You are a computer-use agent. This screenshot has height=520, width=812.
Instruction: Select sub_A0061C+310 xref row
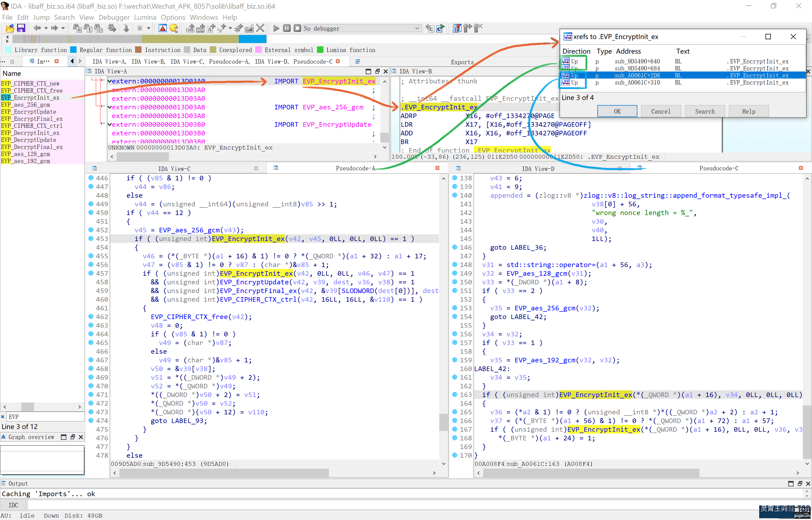click(x=637, y=83)
